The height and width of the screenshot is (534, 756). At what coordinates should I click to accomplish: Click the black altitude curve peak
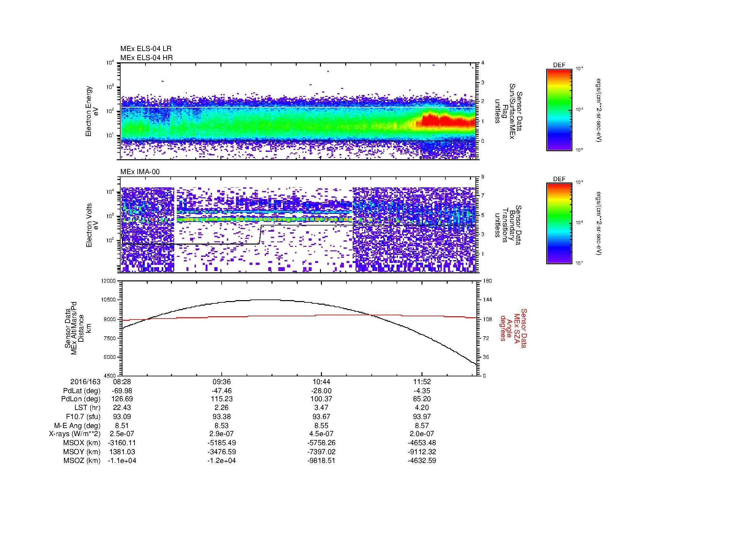265,300
